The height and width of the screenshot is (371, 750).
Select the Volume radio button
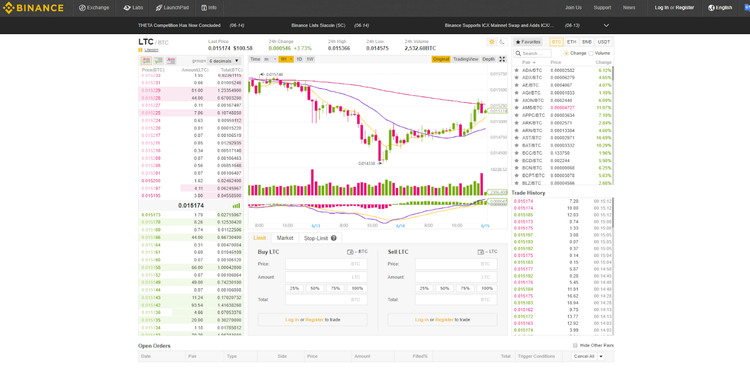[x=591, y=54]
